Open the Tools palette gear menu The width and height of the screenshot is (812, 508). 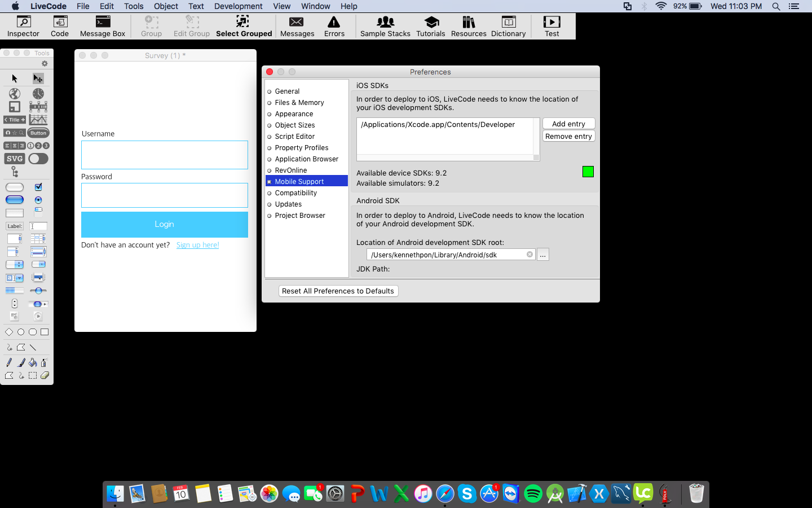coord(45,64)
